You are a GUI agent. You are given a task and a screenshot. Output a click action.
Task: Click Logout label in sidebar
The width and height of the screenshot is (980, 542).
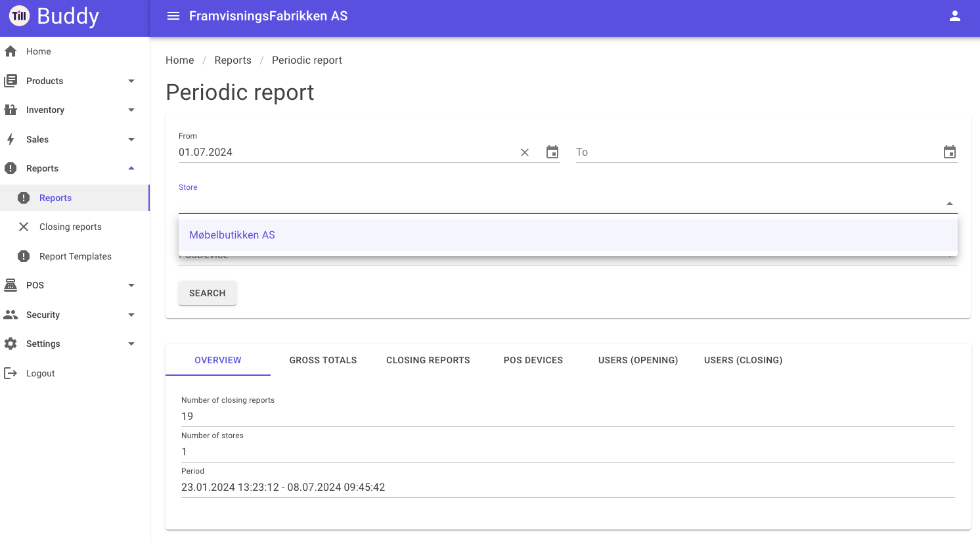pos(41,373)
